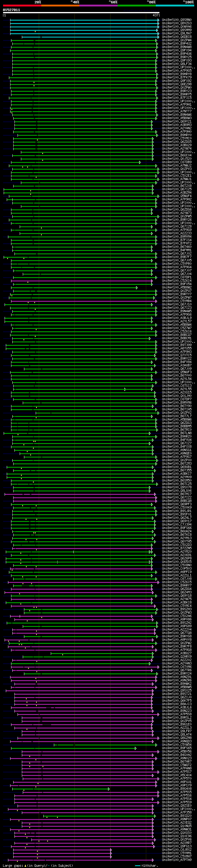
Task: Select the UniRef100_Q1KUS0 hit label
Action: pos(177,833)
